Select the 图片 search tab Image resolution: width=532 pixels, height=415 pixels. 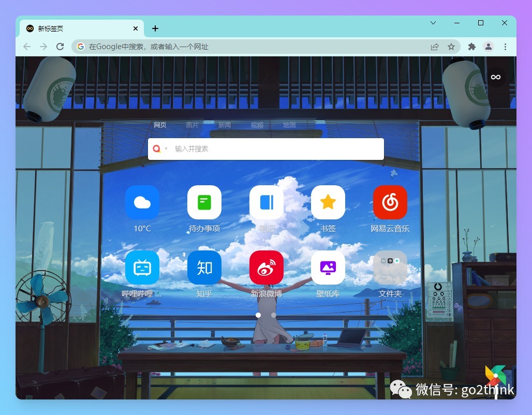click(x=192, y=125)
